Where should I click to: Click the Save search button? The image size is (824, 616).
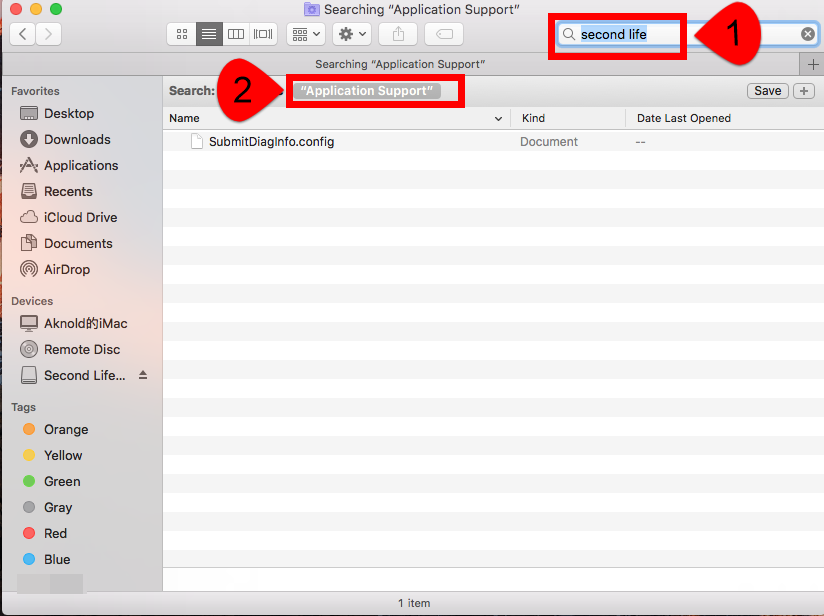click(767, 91)
